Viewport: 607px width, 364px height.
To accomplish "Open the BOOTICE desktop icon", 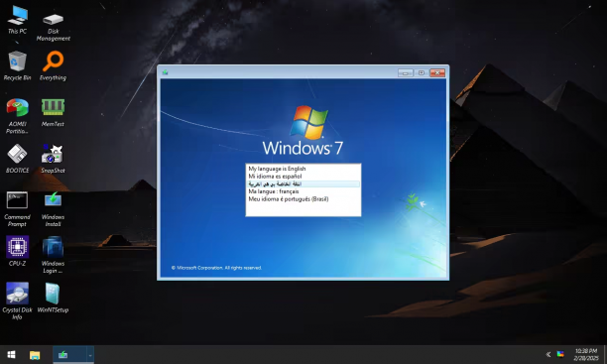I will [18, 159].
